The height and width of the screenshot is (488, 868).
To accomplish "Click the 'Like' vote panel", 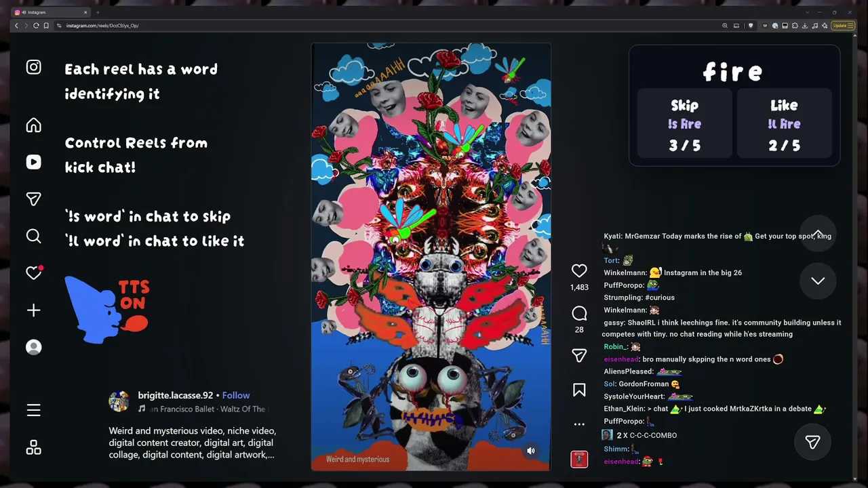I will coord(785,125).
